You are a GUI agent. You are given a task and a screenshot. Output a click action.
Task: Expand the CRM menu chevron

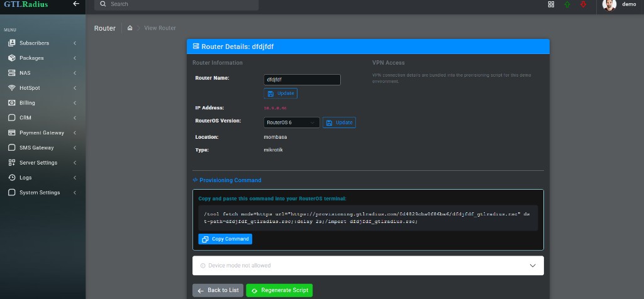(75, 117)
